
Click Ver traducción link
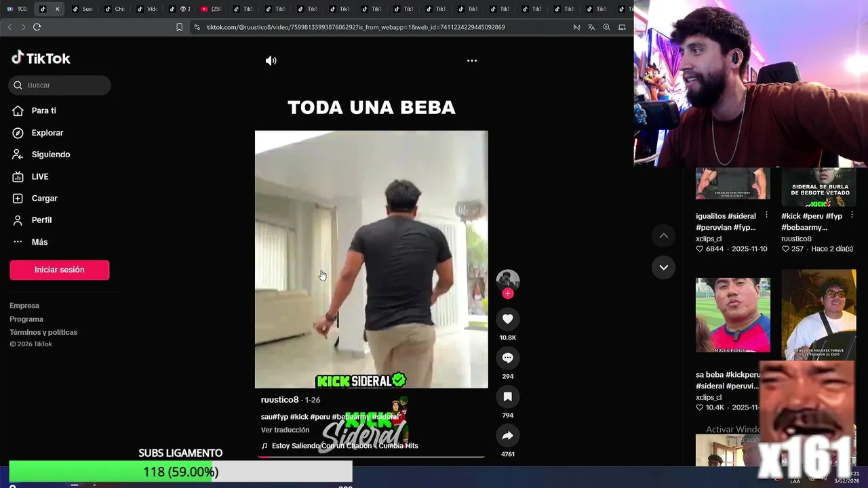285,430
